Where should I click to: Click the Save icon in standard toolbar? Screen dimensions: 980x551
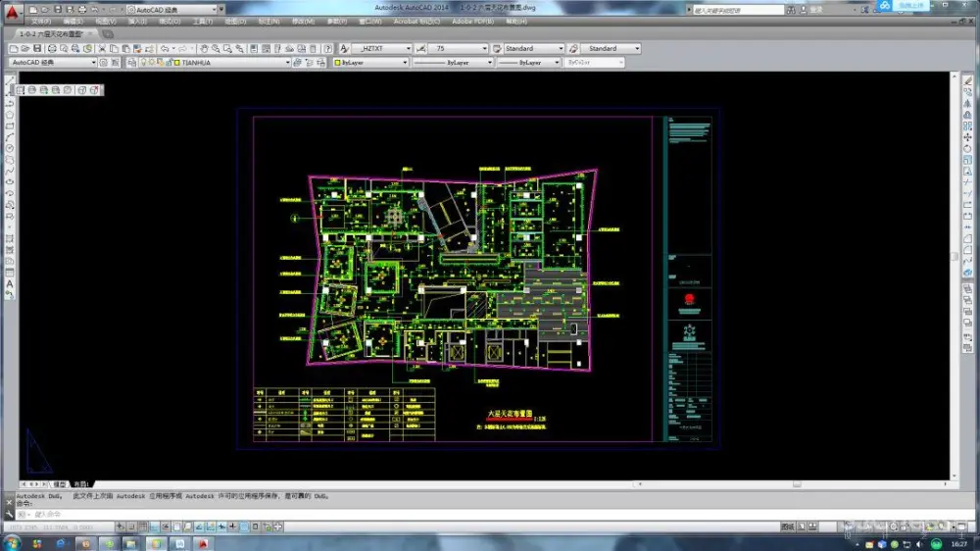point(37,48)
